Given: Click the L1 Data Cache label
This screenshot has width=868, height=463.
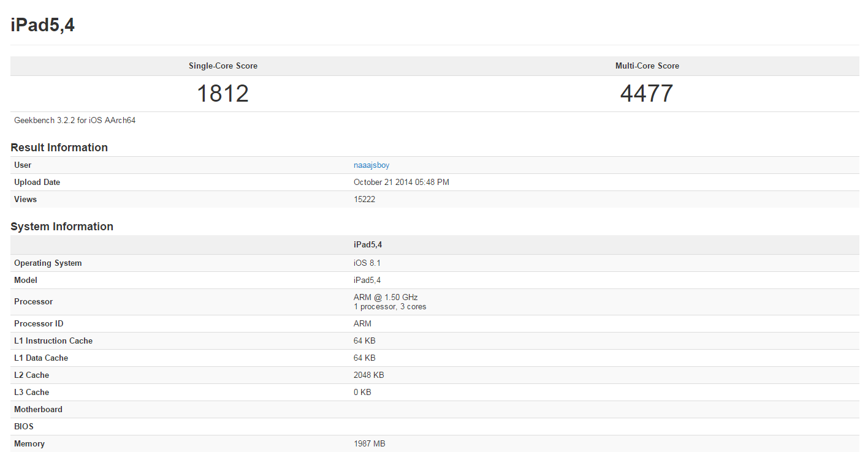Looking at the screenshot, I should click(x=41, y=358).
